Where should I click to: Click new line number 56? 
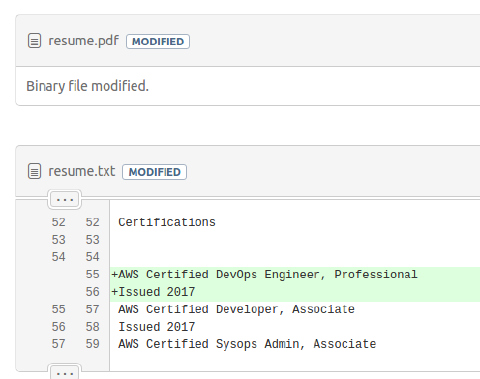point(92,292)
